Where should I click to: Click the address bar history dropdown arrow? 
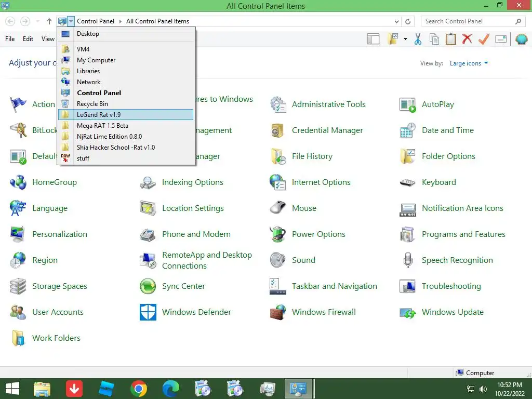click(x=396, y=21)
